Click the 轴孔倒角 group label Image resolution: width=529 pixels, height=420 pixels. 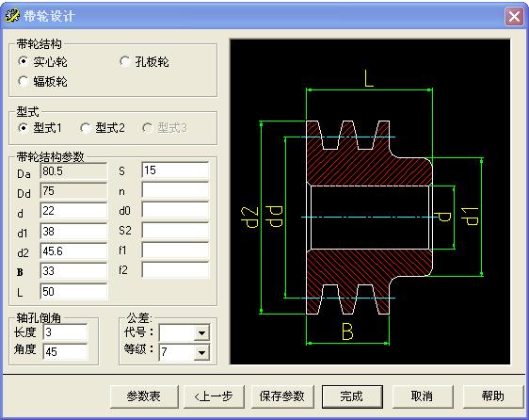39,317
